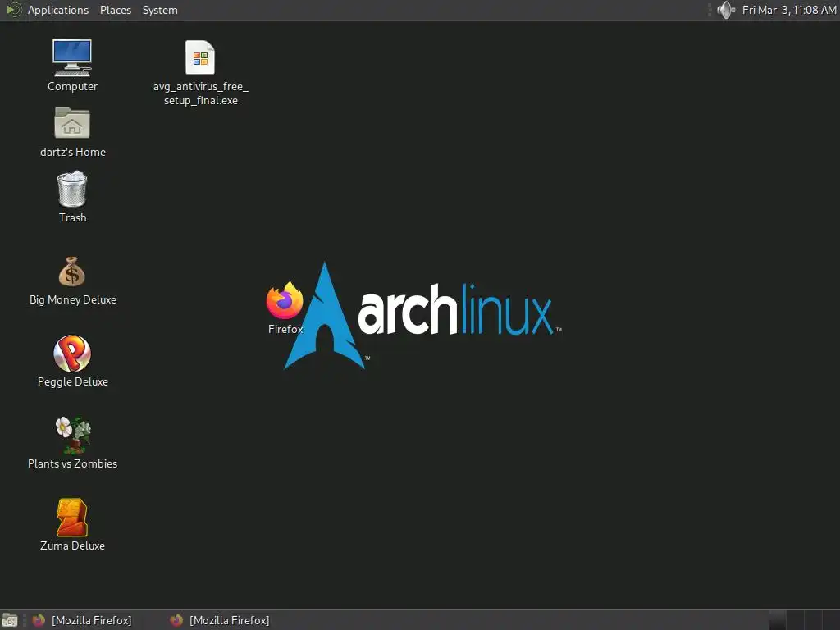Click the "dartz's Home" label text
Screen dimensions: 840x630
coord(72,152)
